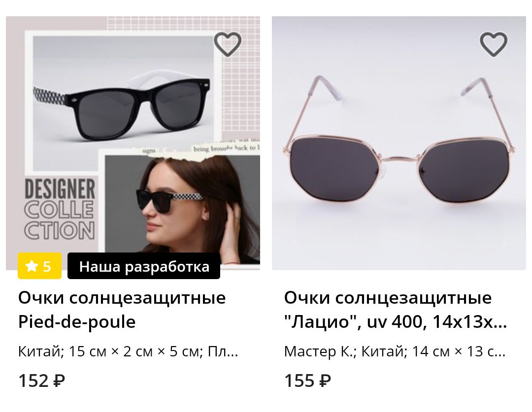Click the Китай; 15 см description line

[128, 351]
